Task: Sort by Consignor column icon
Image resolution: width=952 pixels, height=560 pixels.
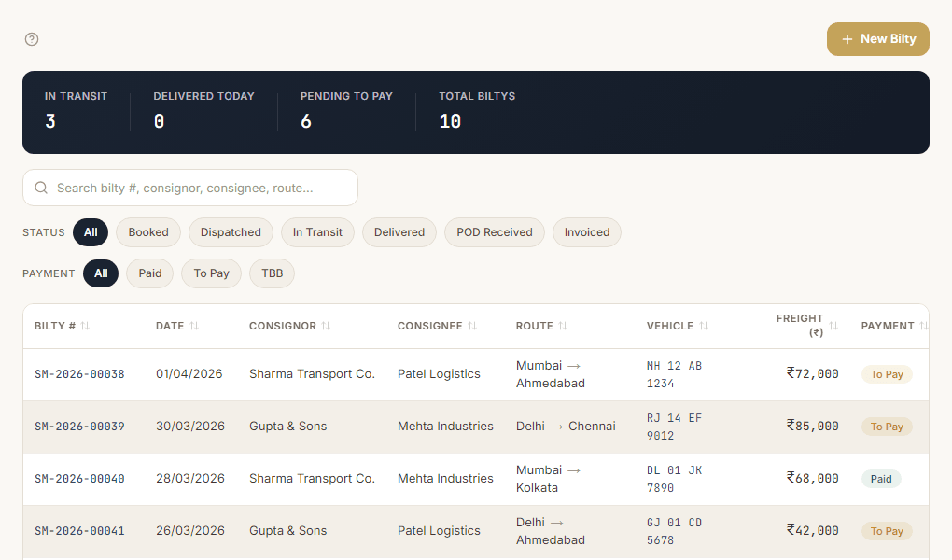Action: click(x=326, y=326)
